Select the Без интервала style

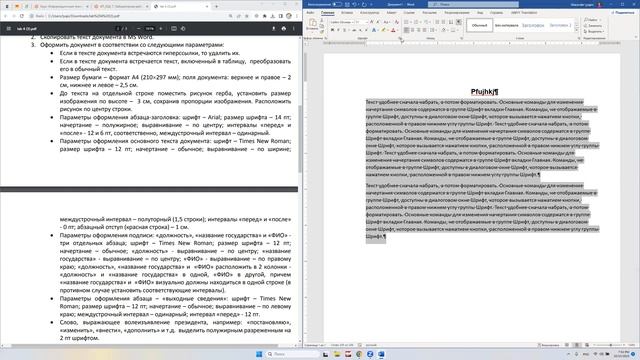coord(507,25)
